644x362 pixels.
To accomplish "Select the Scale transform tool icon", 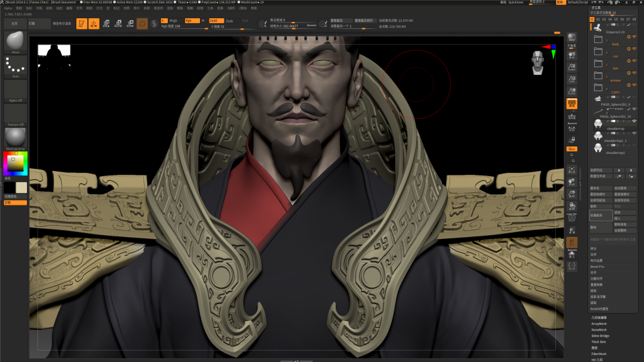I will 118,24.
